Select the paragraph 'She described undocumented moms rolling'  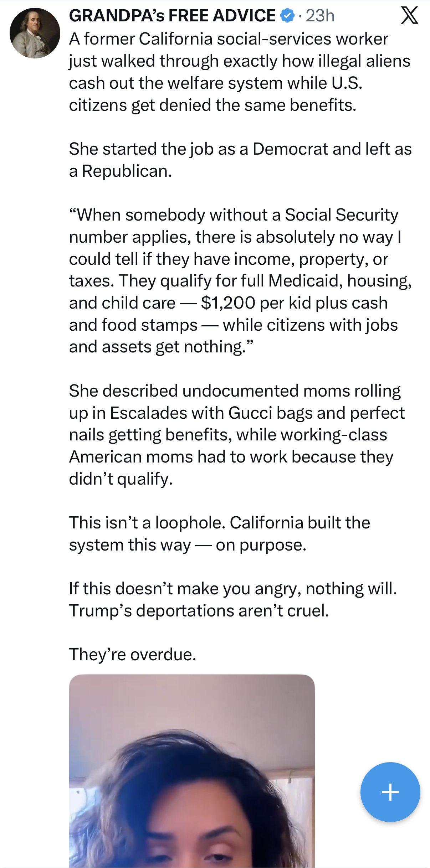click(237, 435)
